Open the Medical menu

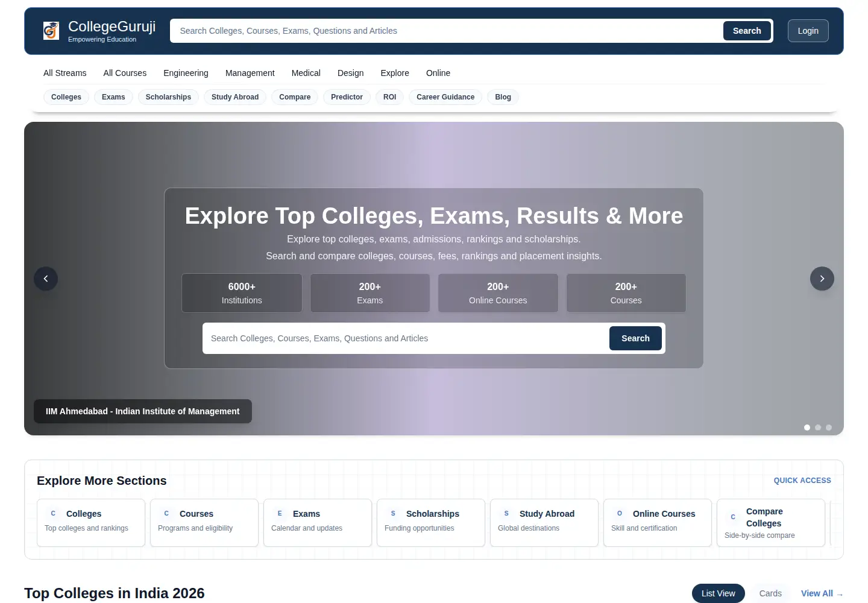(x=306, y=73)
